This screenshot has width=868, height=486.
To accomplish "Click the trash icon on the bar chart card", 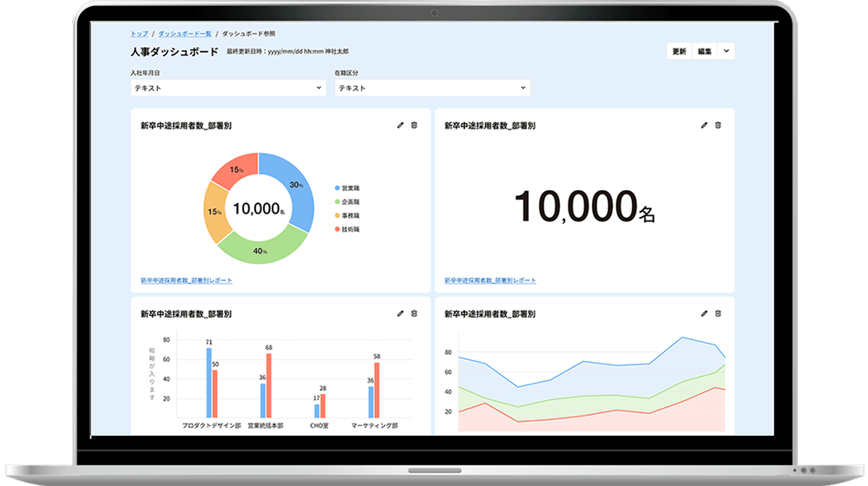I will point(414,313).
